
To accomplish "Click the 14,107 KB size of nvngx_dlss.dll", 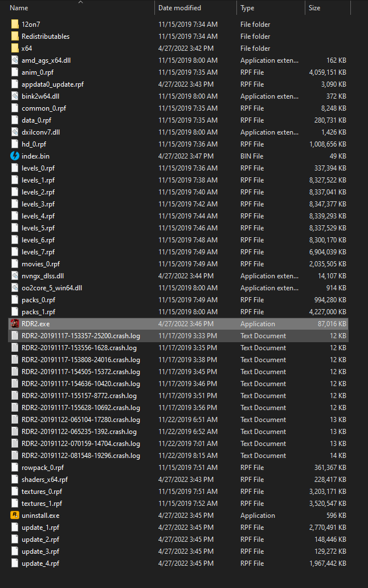I will pos(332,276).
